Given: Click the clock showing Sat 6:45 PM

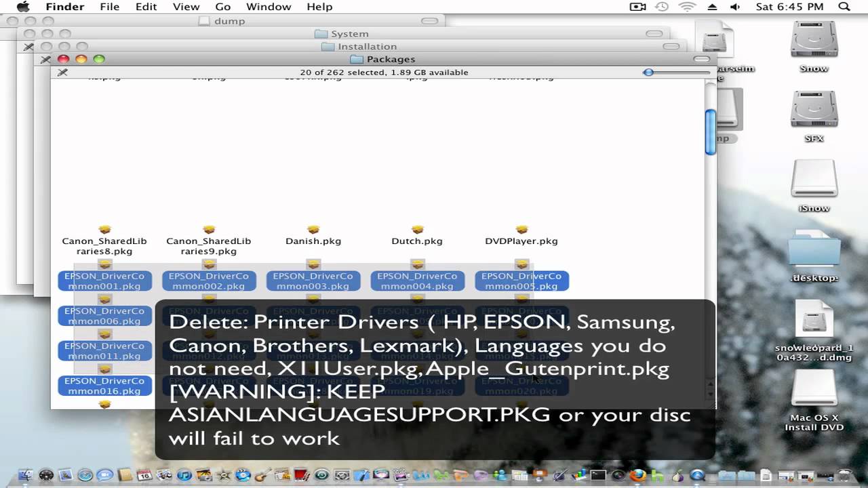Looking at the screenshot, I should [x=789, y=7].
